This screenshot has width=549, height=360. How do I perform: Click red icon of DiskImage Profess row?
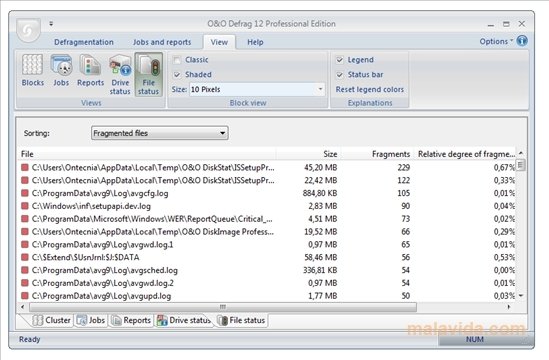[25, 231]
